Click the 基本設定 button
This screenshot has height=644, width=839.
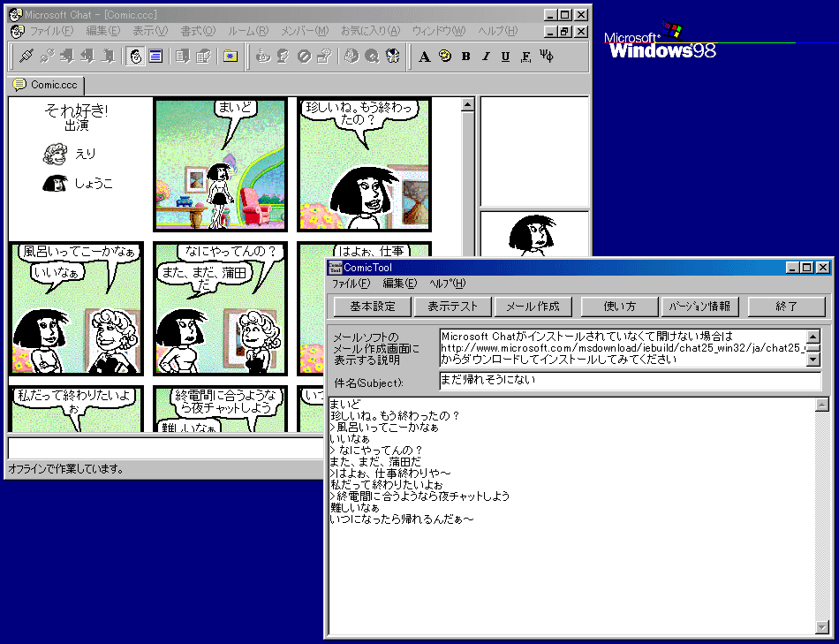coord(373,307)
